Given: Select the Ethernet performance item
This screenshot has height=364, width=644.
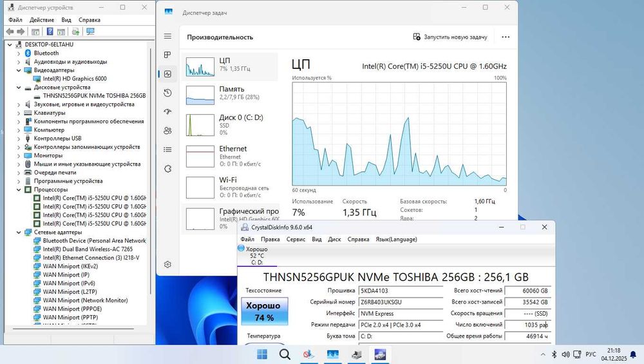Looking at the screenshot, I should [230, 156].
